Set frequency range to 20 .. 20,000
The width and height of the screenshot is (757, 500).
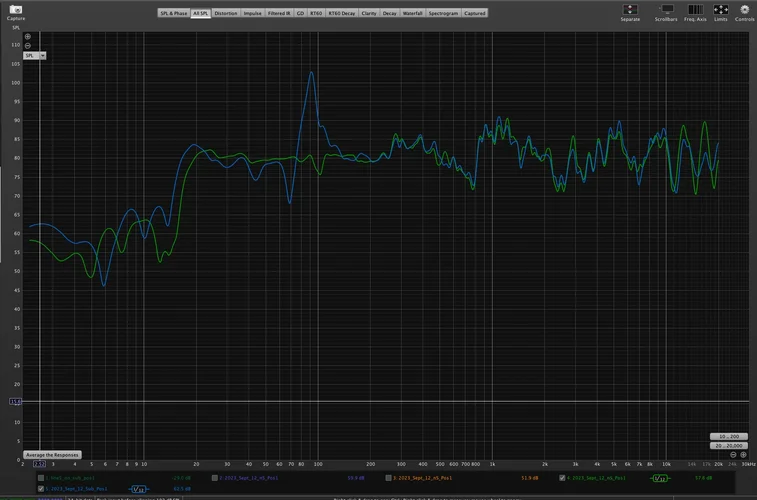729,446
